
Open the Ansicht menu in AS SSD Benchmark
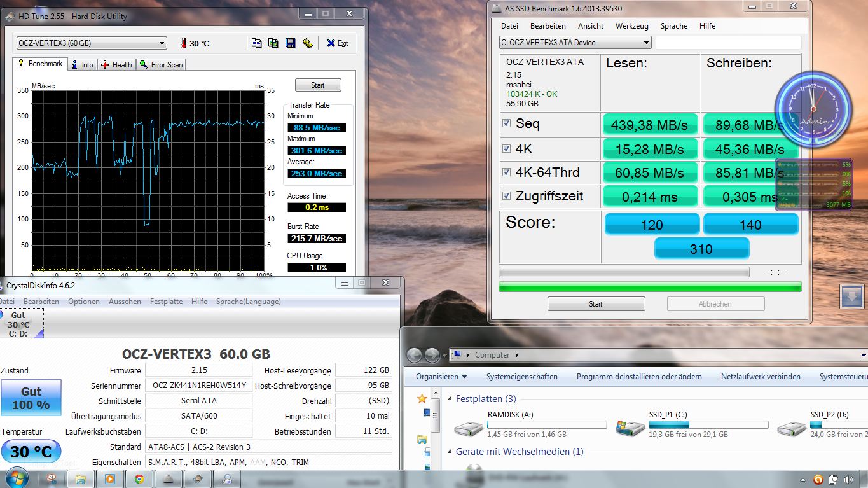coord(591,26)
